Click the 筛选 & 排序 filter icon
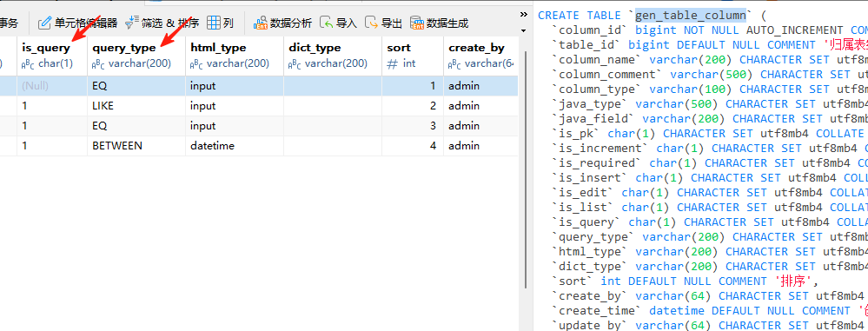 (x=131, y=23)
